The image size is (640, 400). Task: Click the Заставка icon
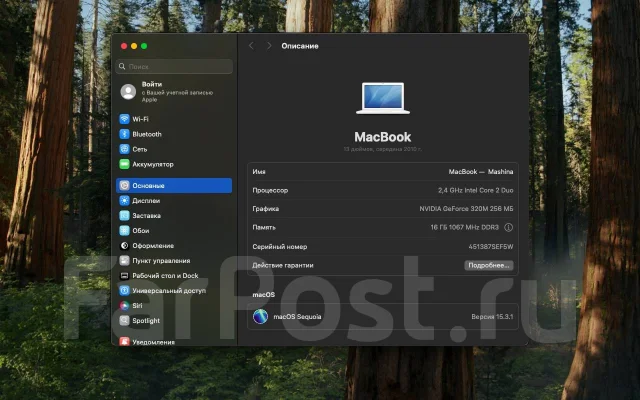(124, 216)
